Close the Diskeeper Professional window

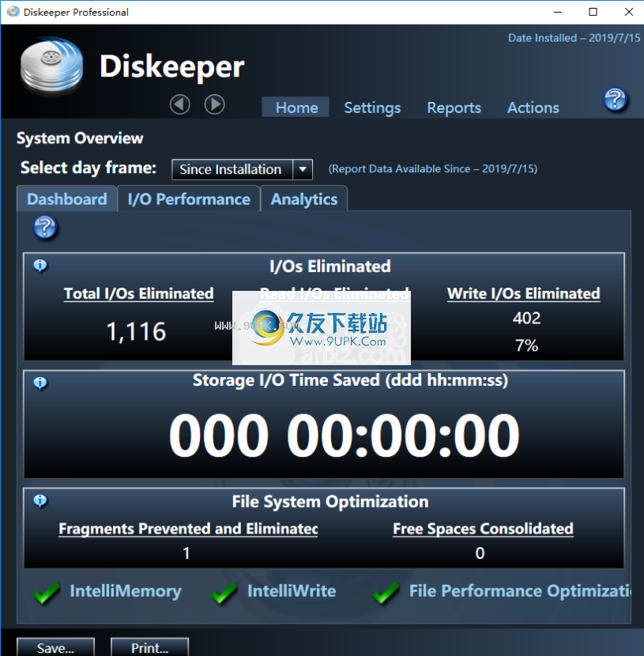tap(628, 12)
